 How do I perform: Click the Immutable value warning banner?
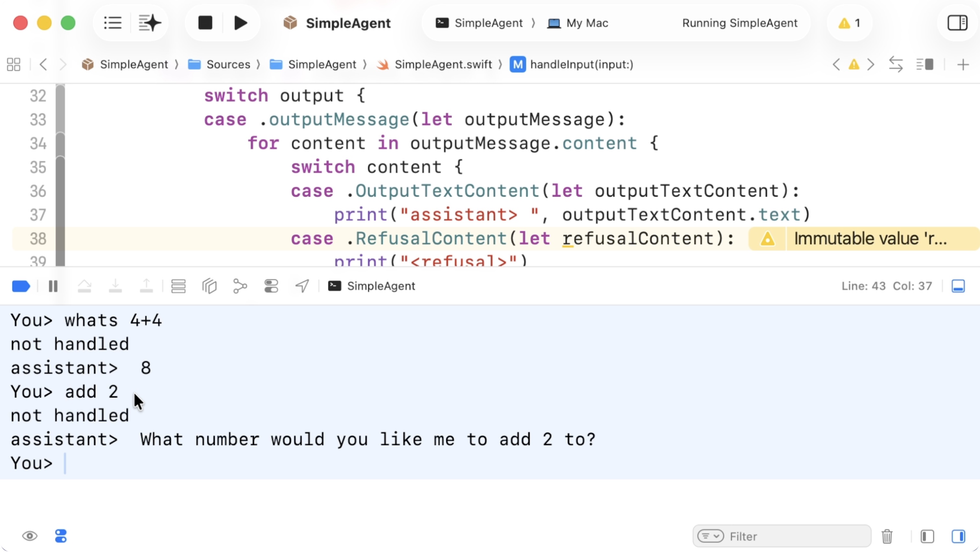click(870, 239)
